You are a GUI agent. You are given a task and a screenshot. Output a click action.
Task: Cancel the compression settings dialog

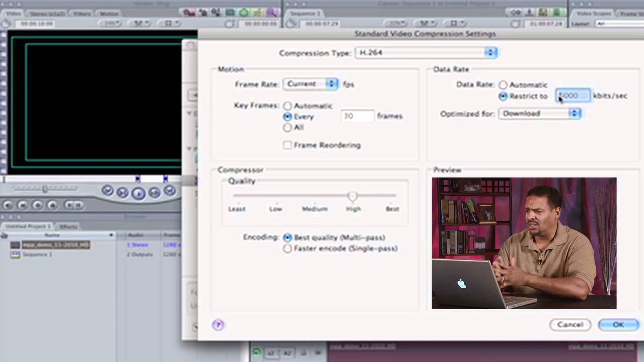click(x=570, y=325)
